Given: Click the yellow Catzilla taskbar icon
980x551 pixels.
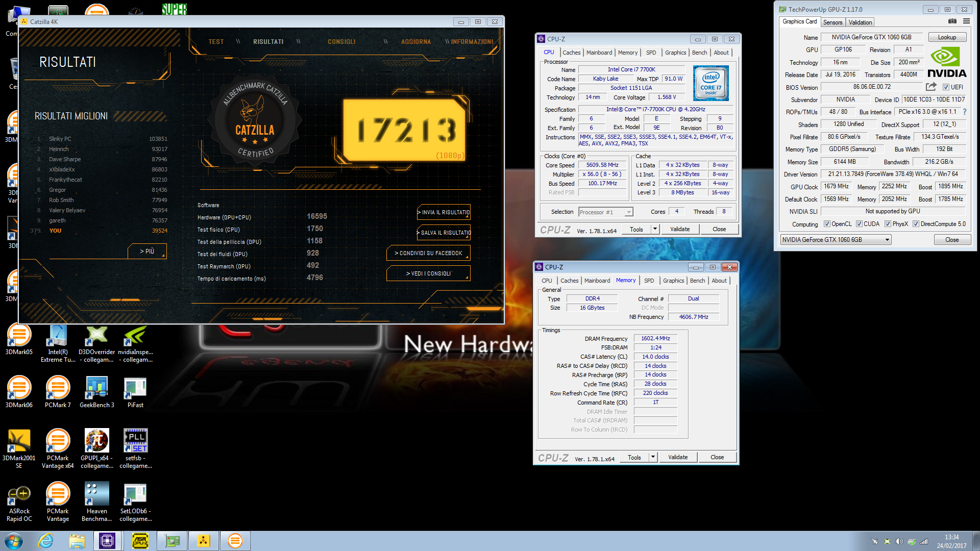Looking at the screenshot, I should tap(204, 541).
